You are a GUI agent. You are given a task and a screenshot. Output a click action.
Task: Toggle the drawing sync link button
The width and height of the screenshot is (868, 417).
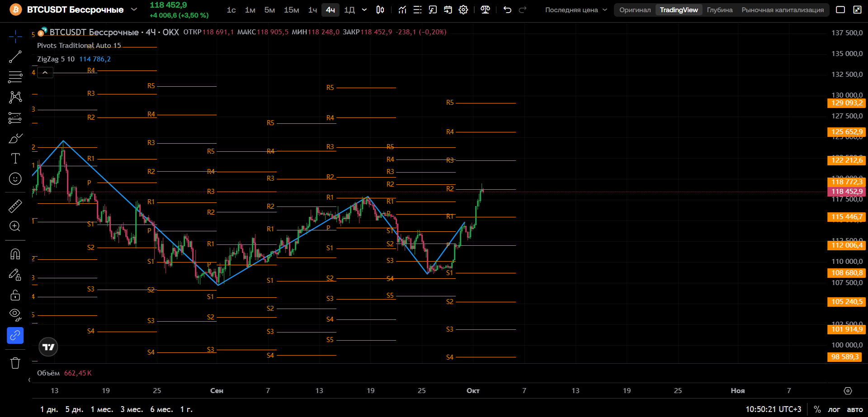click(x=15, y=335)
